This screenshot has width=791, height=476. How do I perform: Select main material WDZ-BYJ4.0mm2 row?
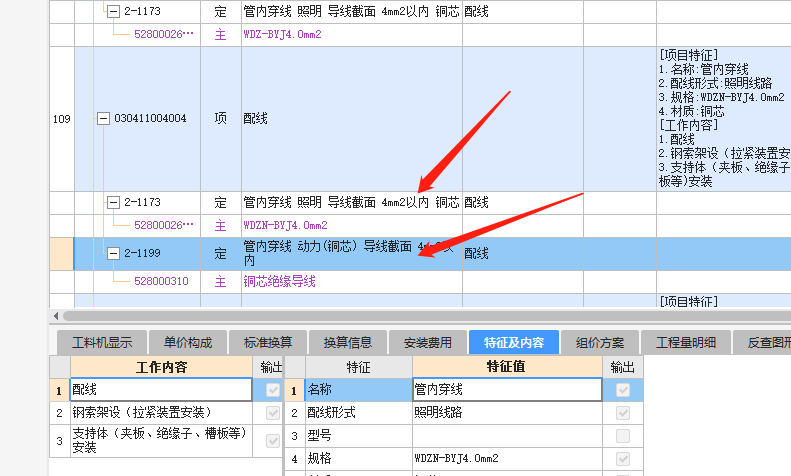[x=282, y=34]
